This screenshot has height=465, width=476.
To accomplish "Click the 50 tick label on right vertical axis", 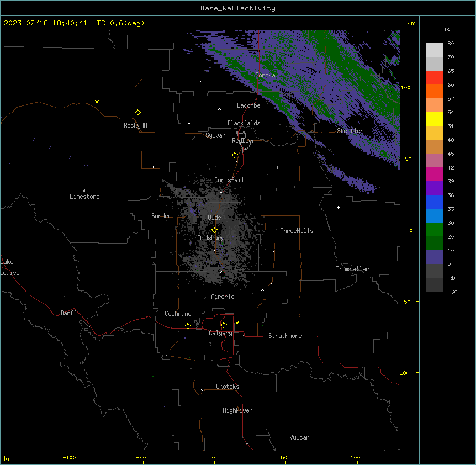I will pyautogui.click(x=408, y=158).
